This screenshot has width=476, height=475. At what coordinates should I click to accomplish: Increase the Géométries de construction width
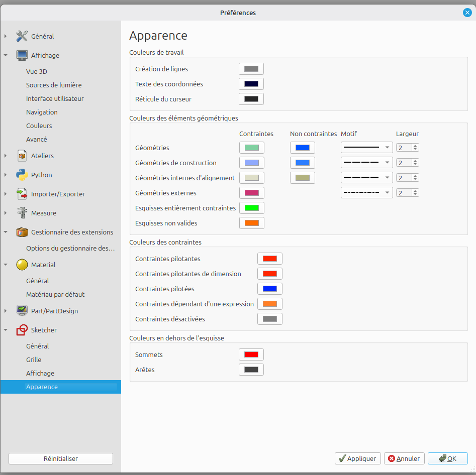415,161
